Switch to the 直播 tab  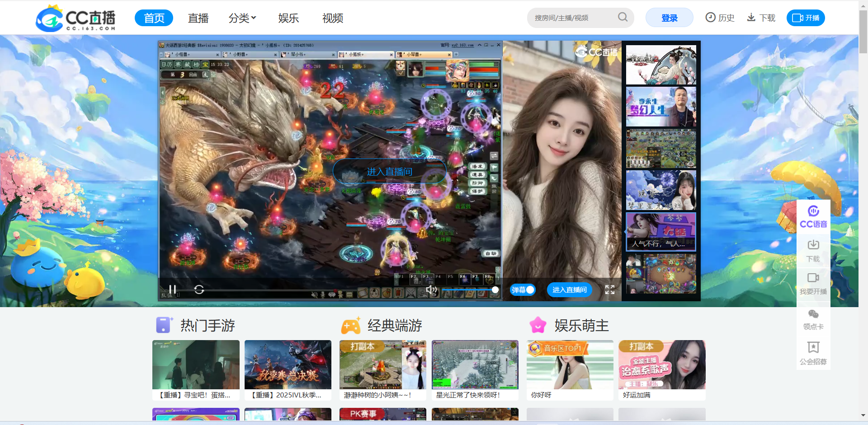point(198,18)
